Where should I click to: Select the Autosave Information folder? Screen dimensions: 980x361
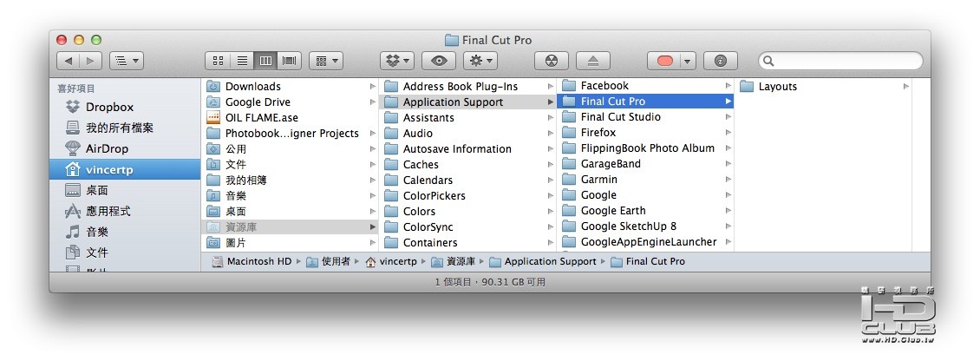[x=467, y=149]
